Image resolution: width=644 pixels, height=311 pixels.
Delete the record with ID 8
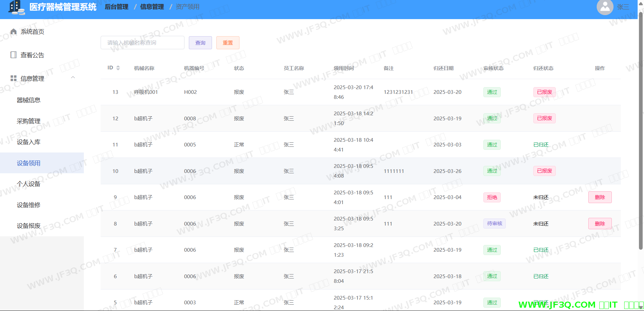click(x=600, y=224)
